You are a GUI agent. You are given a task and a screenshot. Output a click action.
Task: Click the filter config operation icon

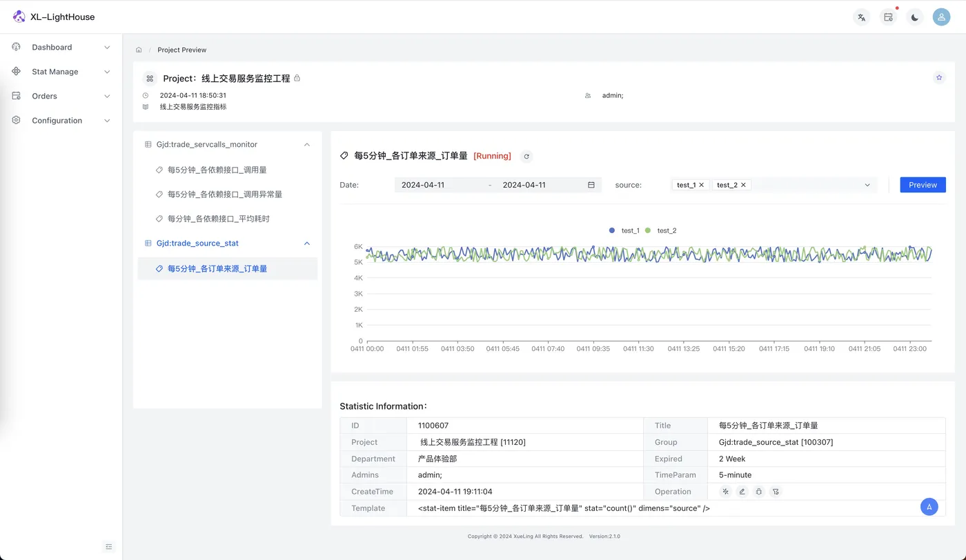point(776,492)
